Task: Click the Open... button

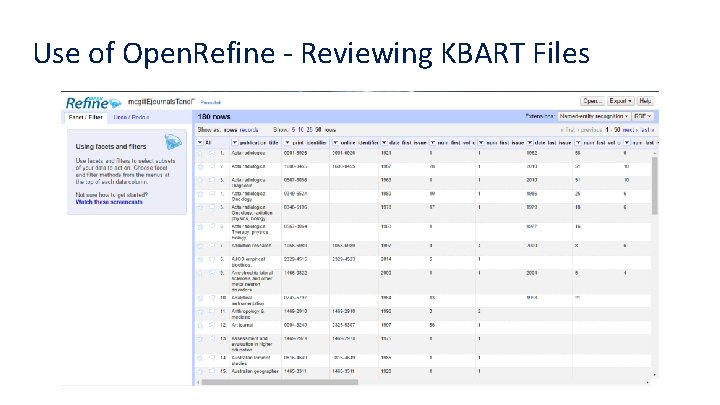Action: click(x=592, y=101)
